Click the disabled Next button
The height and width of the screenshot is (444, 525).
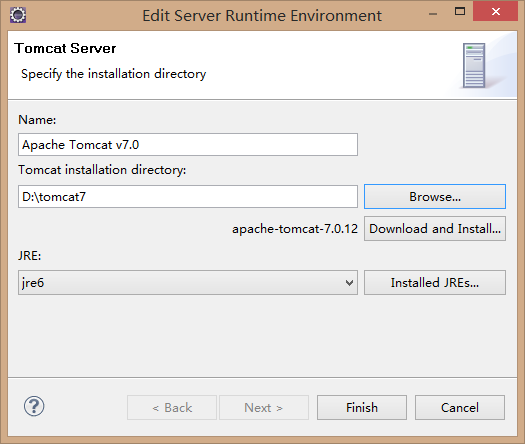tap(264, 408)
